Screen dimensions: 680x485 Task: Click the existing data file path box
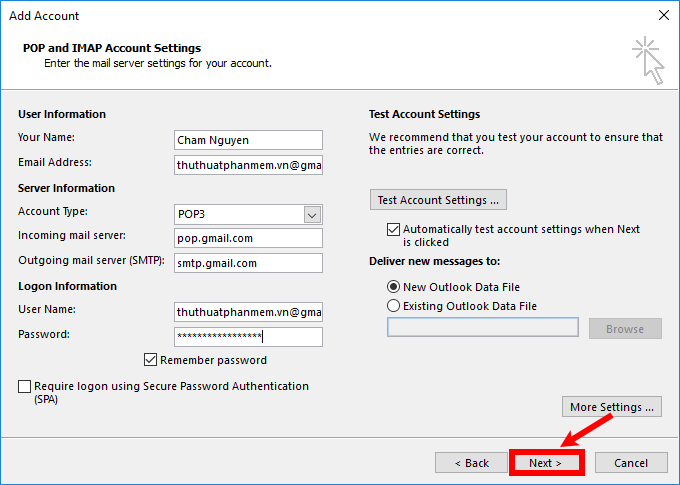point(483,327)
